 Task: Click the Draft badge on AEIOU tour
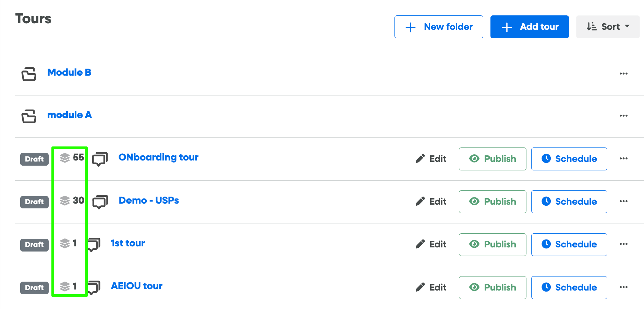tap(34, 287)
